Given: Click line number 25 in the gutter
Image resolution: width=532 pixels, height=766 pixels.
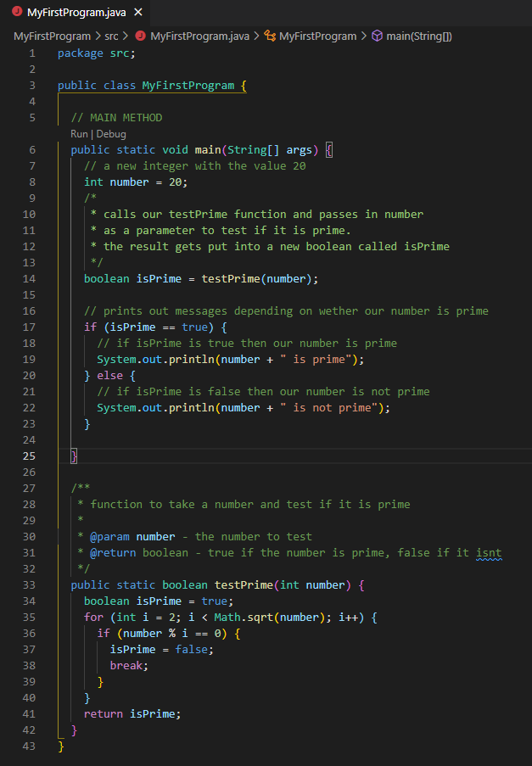Looking at the screenshot, I should pyautogui.click(x=30, y=456).
